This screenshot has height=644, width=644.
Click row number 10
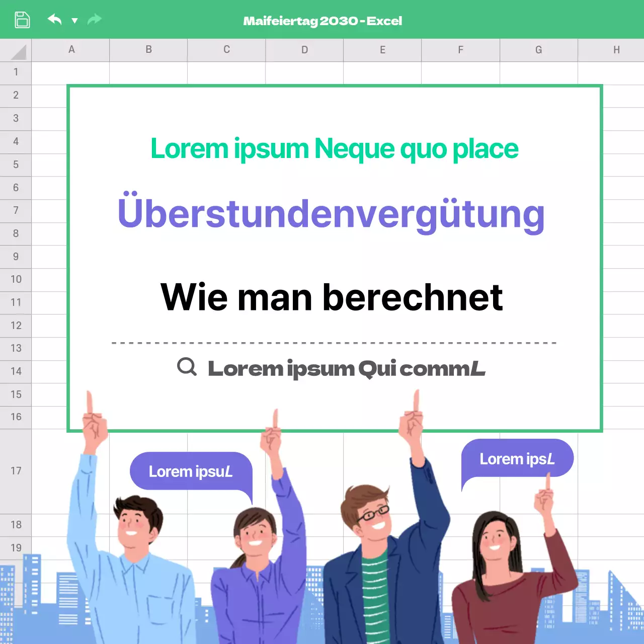pos(16,279)
